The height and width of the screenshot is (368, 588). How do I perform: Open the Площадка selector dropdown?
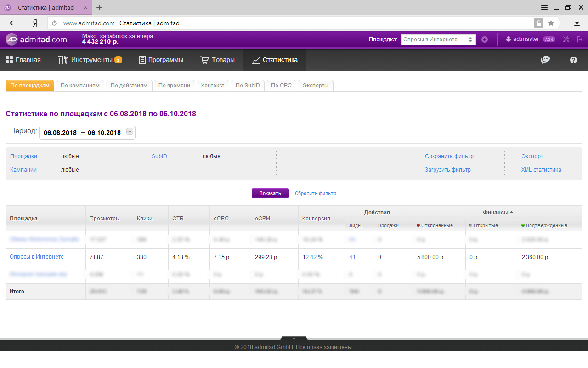click(x=439, y=40)
